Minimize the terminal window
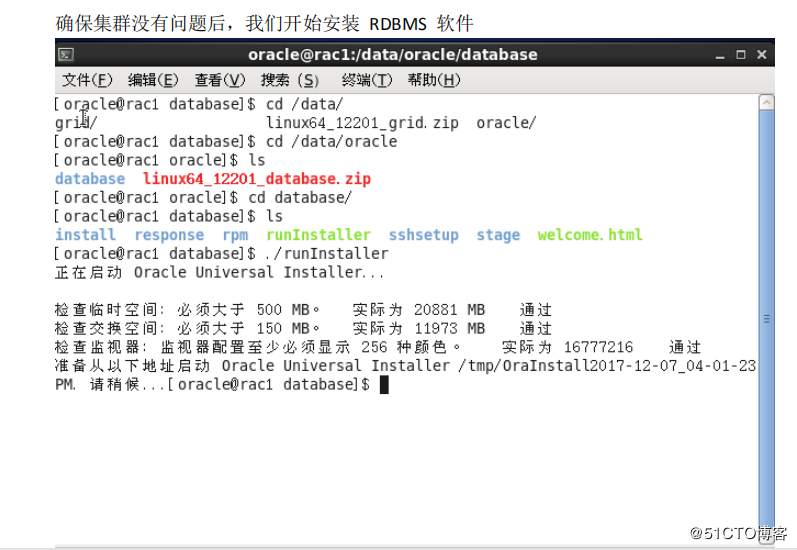This screenshot has height=550, width=797. (x=720, y=55)
